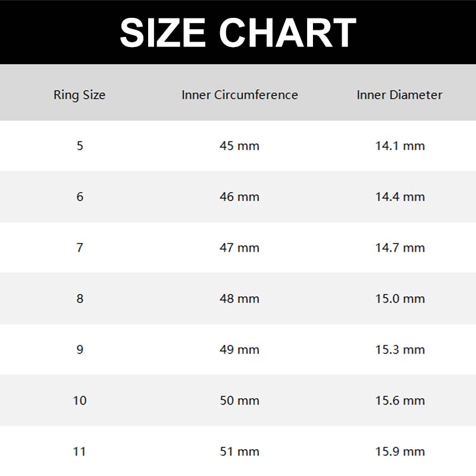Click the 49 mm circumference value

coord(240,349)
